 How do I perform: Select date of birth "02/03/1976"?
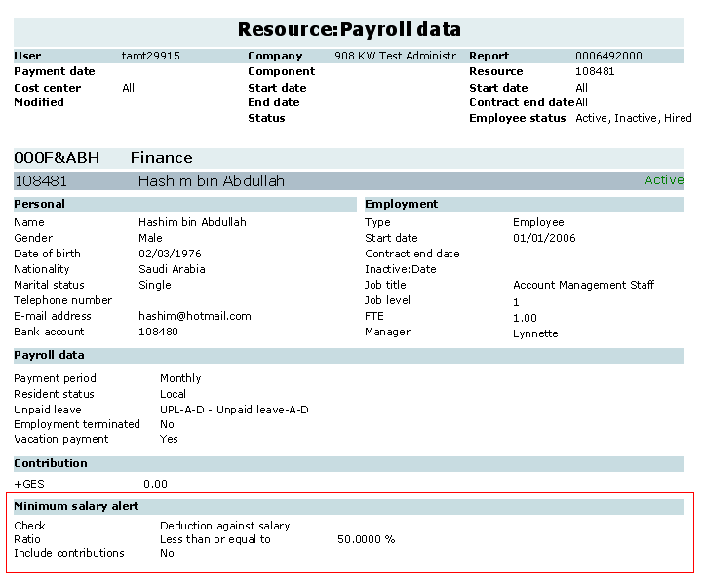point(170,254)
